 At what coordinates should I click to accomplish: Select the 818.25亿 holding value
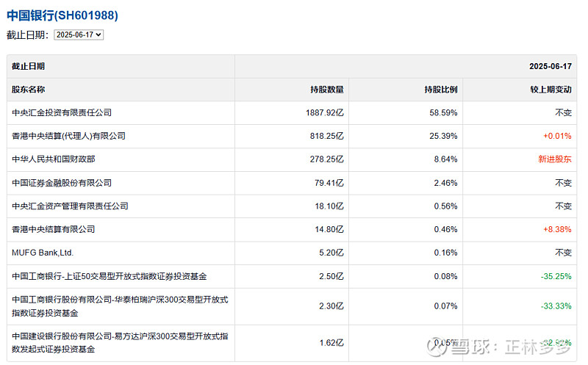326,136
